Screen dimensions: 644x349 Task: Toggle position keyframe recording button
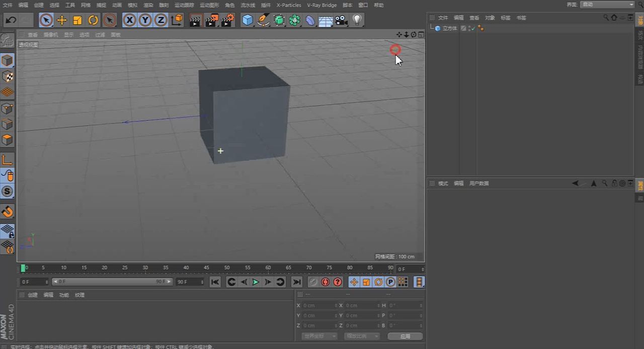click(x=354, y=282)
